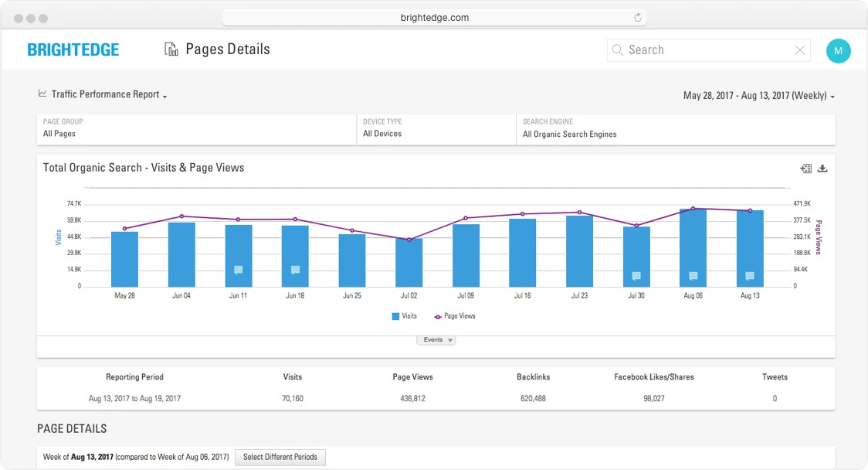Image resolution: width=868 pixels, height=470 pixels.
Task: Click the Pages Details bar-chart icon
Action: pos(170,49)
